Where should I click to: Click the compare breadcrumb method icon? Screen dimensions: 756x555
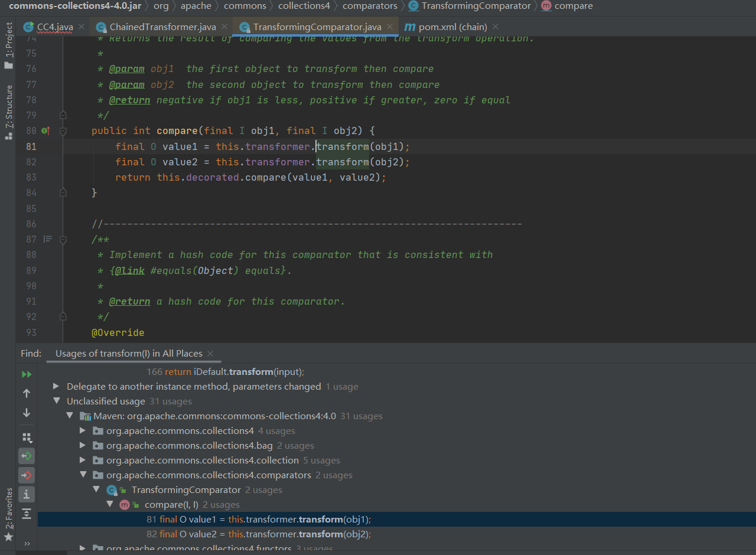(546, 6)
